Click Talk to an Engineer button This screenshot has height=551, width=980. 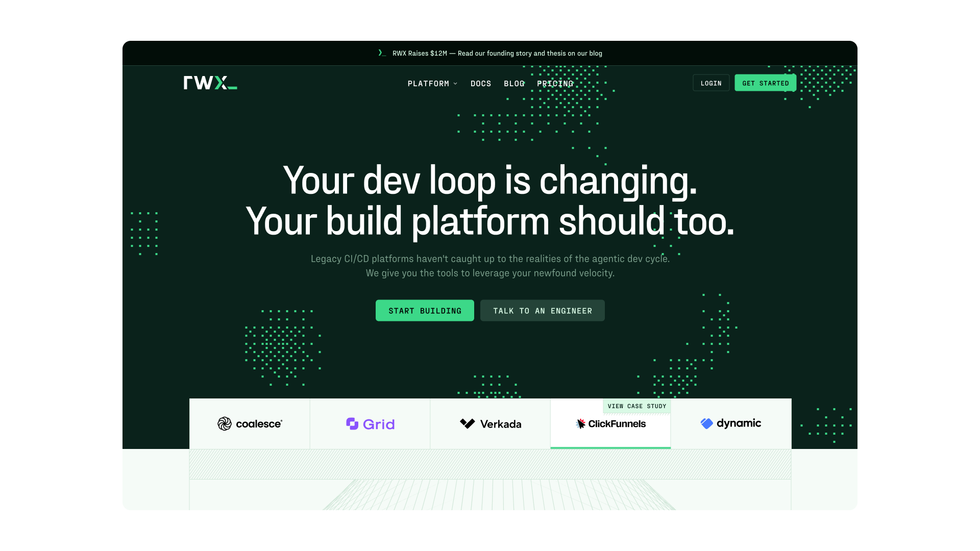click(x=543, y=311)
